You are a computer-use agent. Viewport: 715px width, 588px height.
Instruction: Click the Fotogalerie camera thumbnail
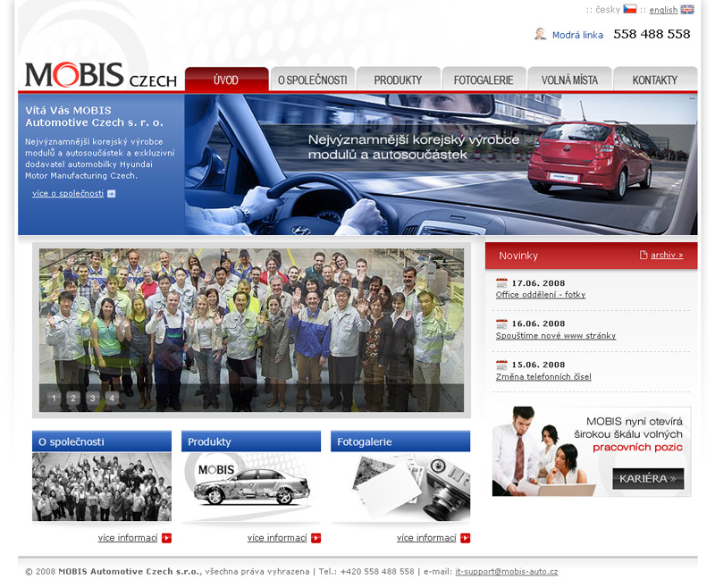click(x=400, y=486)
